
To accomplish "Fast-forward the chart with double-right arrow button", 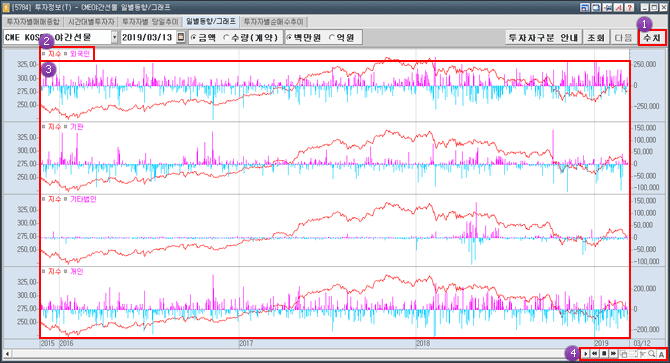I will pyautogui.click(x=613, y=354).
